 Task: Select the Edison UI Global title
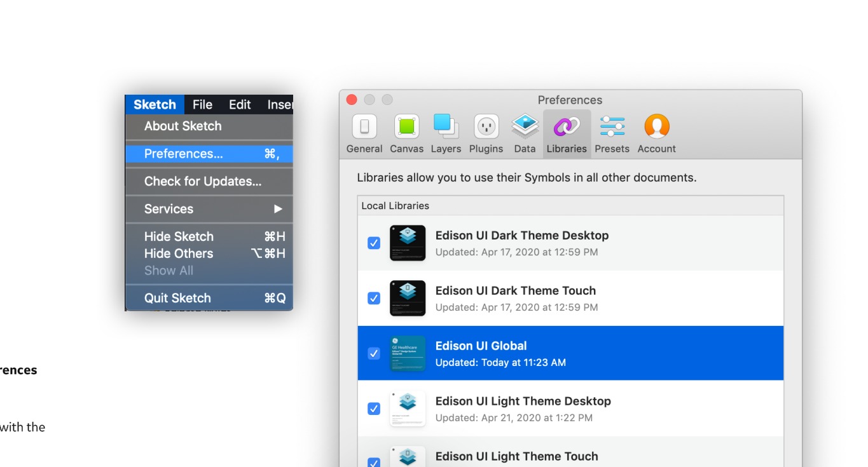[x=481, y=346]
